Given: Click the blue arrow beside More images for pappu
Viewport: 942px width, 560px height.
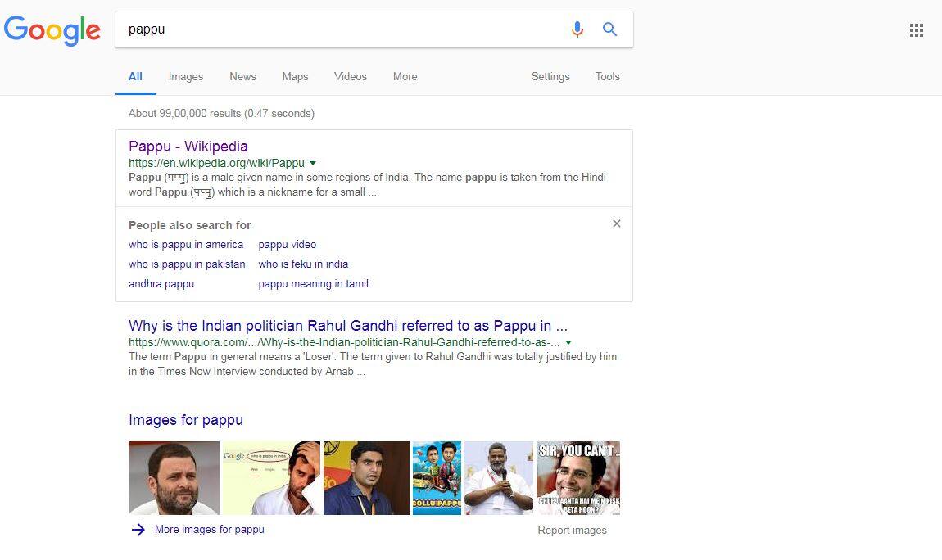Looking at the screenshot, I should click(138, 530).
